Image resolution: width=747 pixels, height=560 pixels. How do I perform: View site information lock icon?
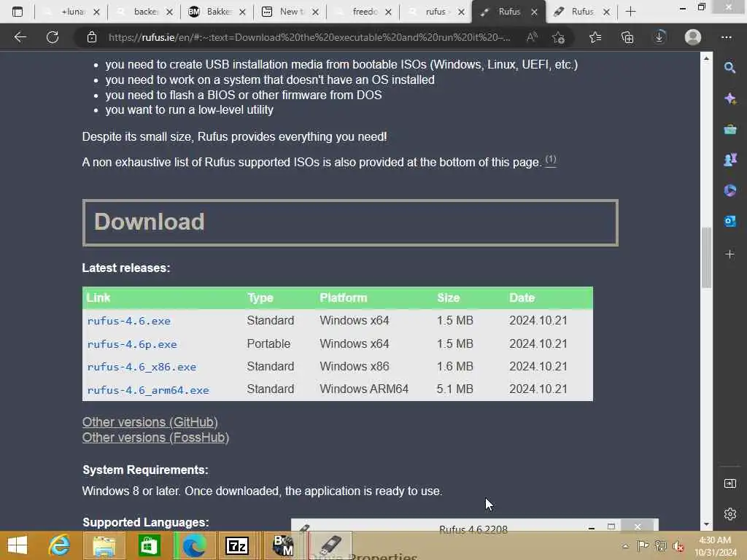[x=92, y=37]
